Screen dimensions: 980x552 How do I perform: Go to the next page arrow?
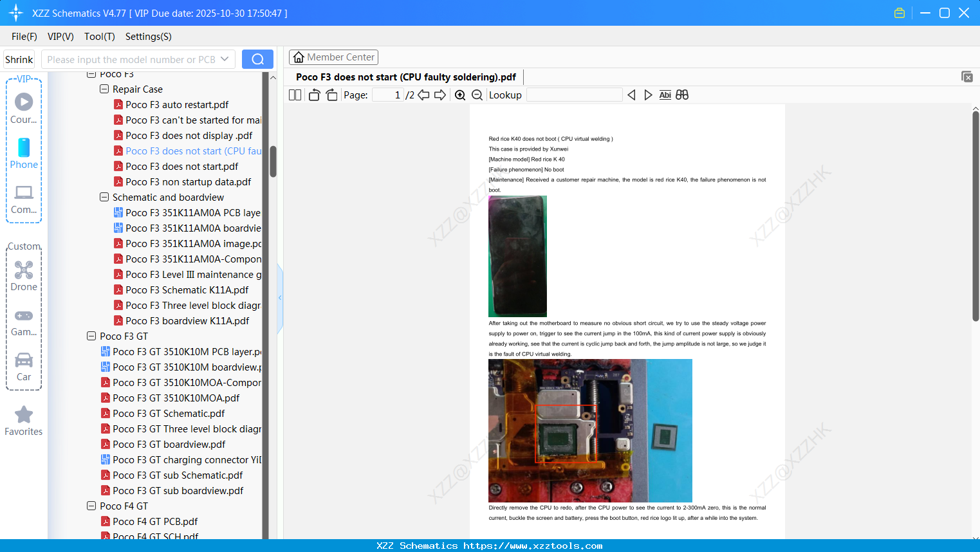[440, 95]
